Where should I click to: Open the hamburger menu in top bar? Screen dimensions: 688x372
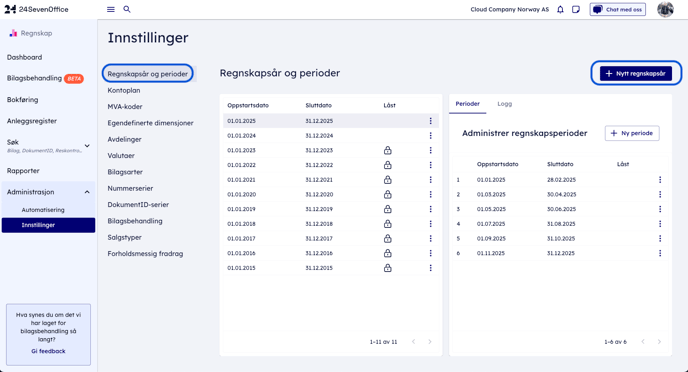point(111,9)
